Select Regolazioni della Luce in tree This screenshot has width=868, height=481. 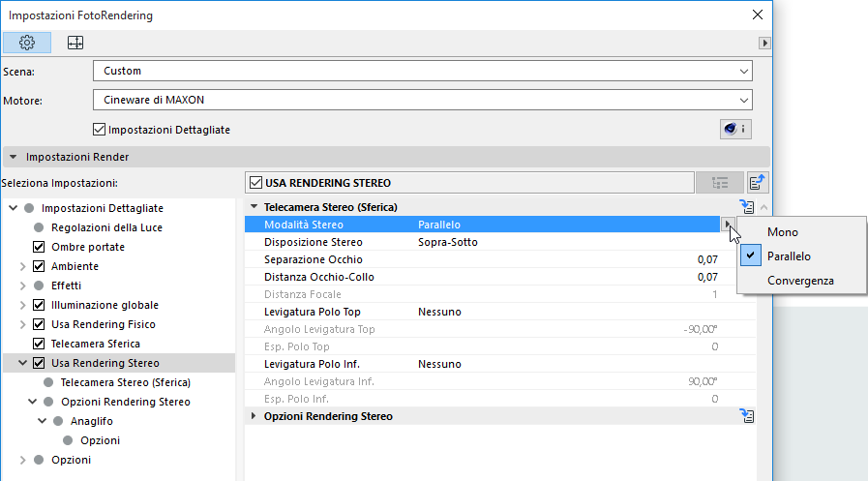point(106,227)
